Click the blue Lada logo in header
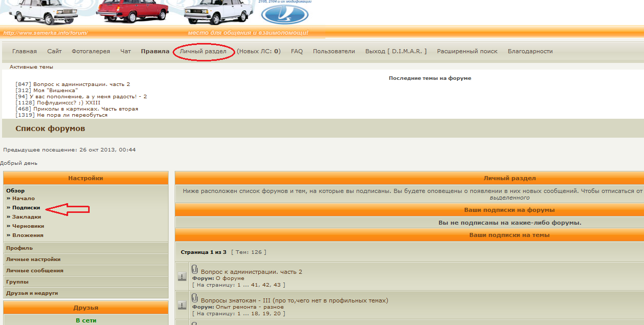This screenshot has width=644, height=325. (285, 14)
